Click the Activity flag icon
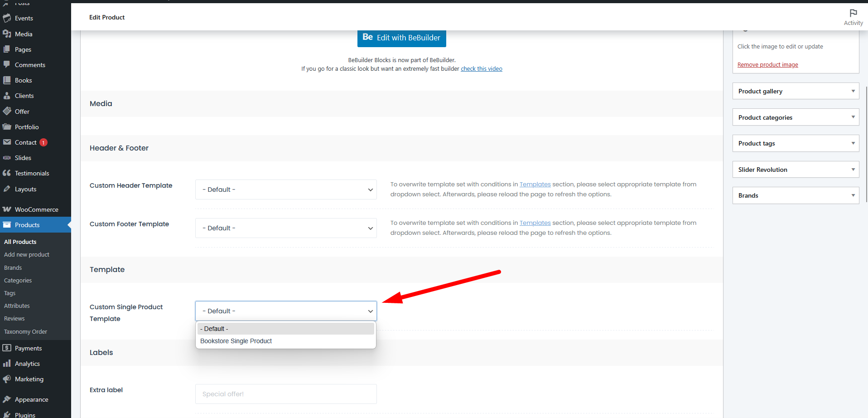The image size is (868, 418). 853,13
